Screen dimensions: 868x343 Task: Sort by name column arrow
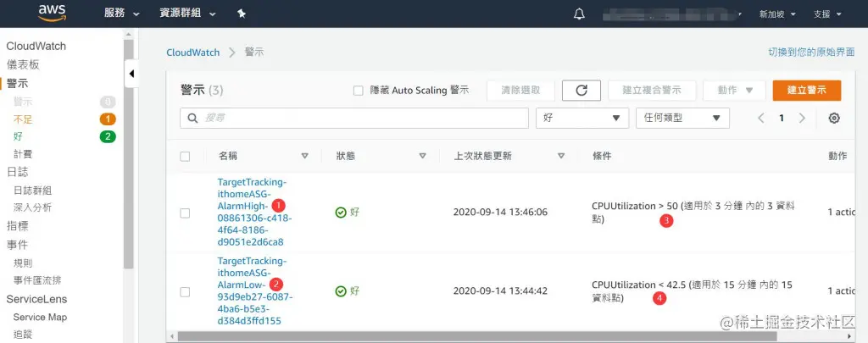point(304,156)
